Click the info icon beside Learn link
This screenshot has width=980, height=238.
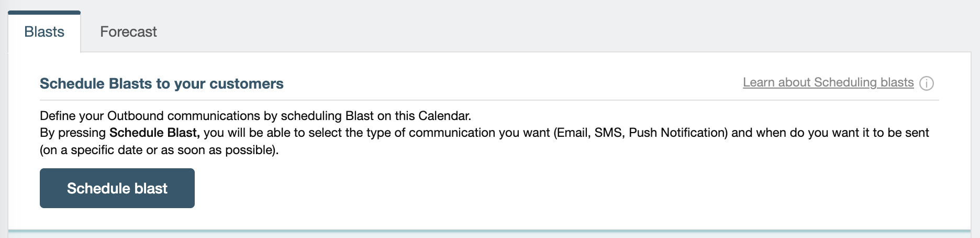(926, 83)
